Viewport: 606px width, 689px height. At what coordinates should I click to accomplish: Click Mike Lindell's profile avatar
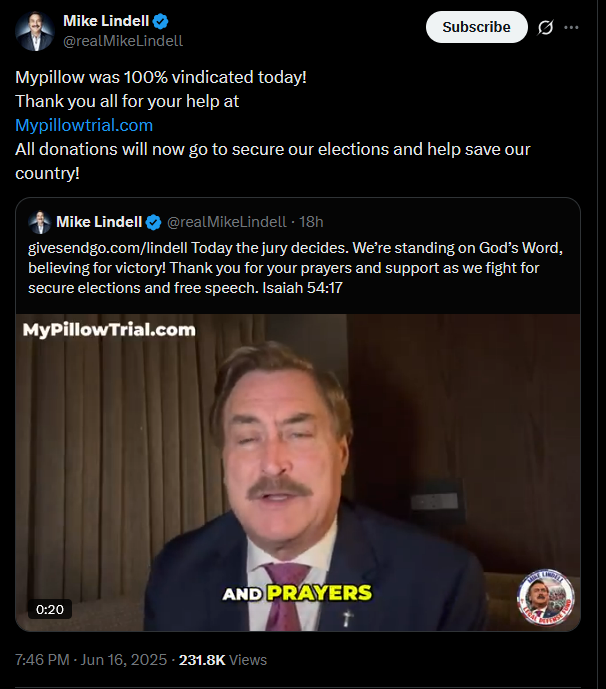34,31
